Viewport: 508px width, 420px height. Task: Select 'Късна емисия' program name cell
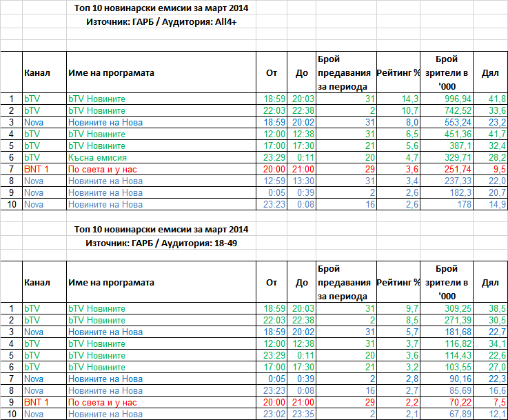(97, 157)
